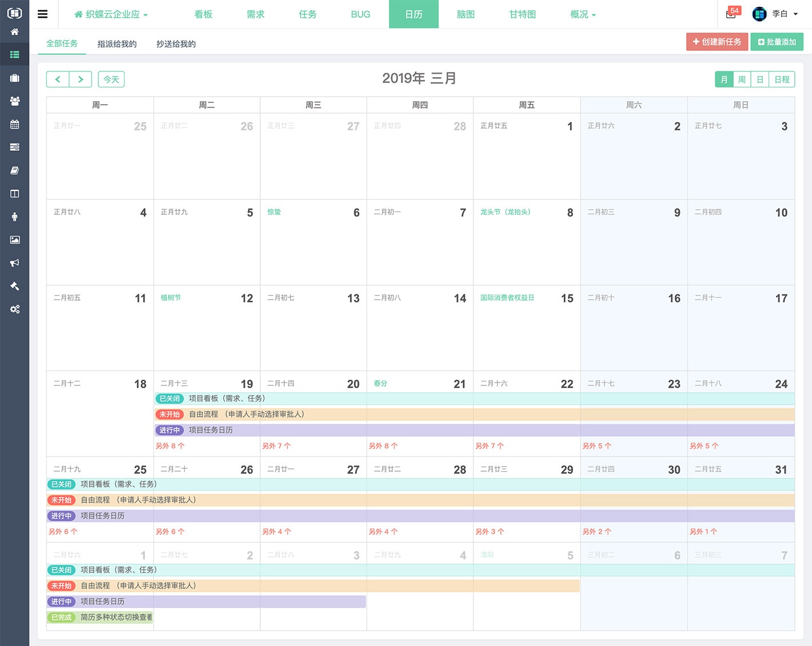
Task: Open the calendar icon in the sidebar
Action: (14, 124)
